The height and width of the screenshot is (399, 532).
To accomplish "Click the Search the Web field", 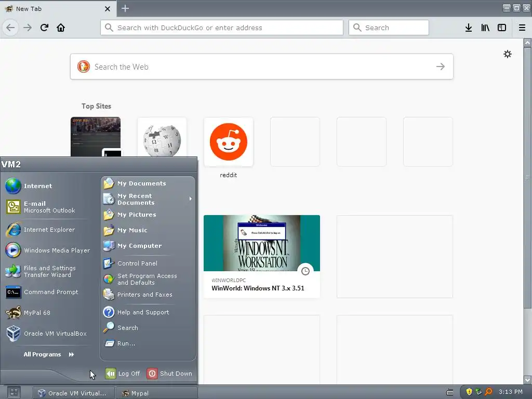I will [x=262, y=66].
